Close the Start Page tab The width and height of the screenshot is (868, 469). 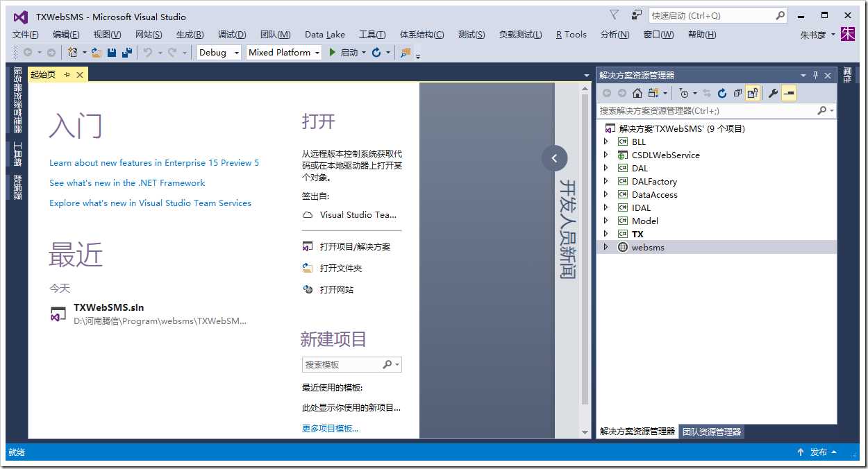(x=80, y=75)
